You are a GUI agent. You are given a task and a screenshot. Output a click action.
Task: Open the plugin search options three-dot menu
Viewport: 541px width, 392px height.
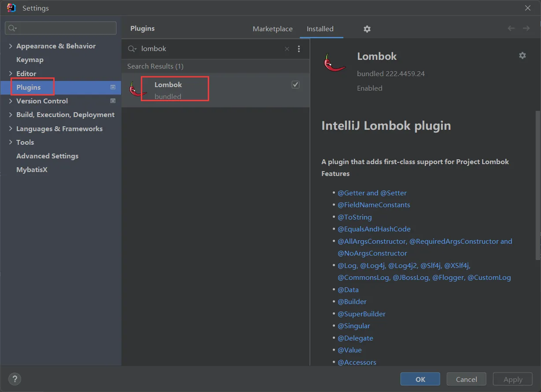[299, 49]
